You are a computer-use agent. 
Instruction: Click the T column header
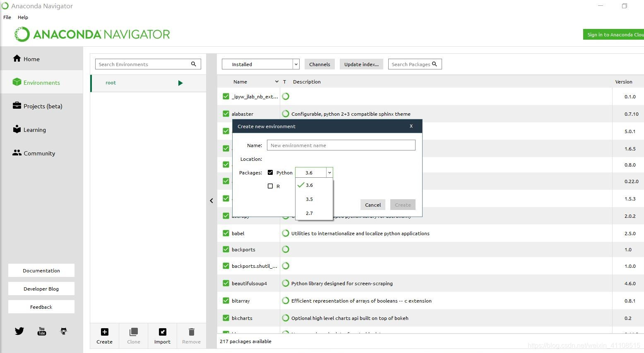click(x=284, y=81)
